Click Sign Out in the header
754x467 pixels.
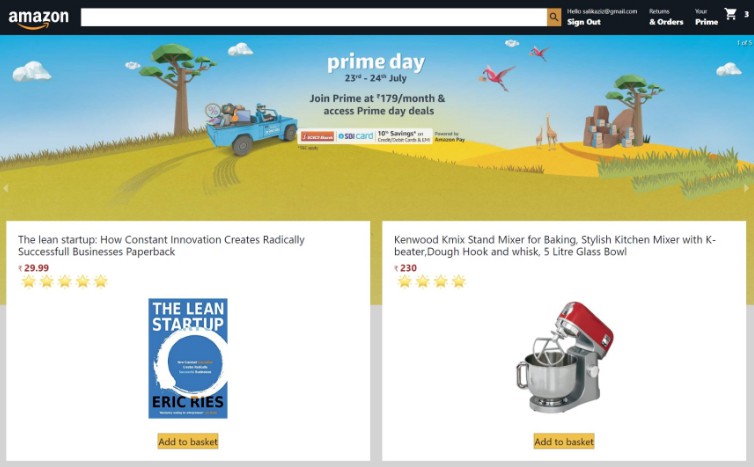tap(583, 22)
